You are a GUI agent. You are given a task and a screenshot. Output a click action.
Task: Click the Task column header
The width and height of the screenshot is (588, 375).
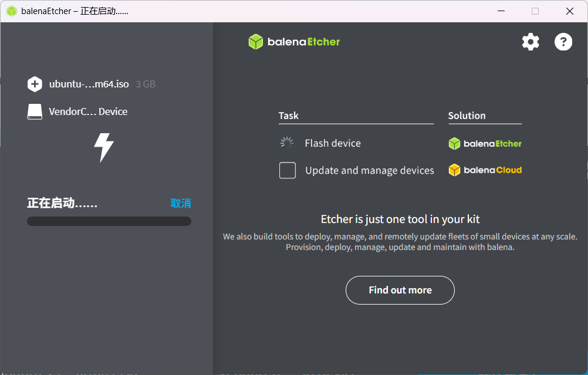tap(288, 116)
